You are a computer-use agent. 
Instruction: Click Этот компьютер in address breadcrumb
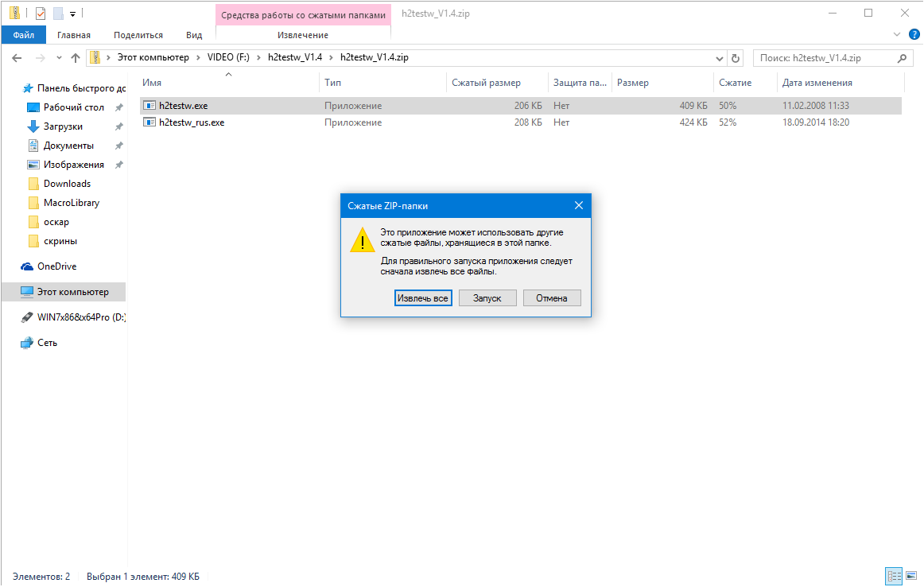(x=153, y=57)
